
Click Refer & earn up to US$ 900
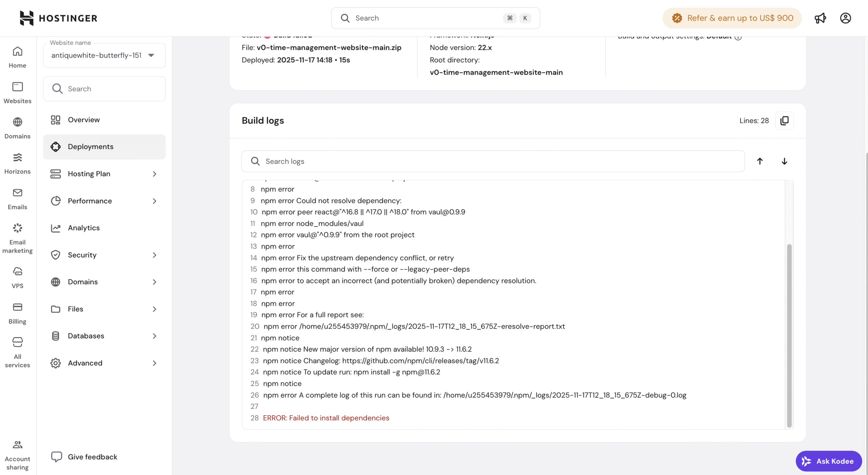(732, 18)
